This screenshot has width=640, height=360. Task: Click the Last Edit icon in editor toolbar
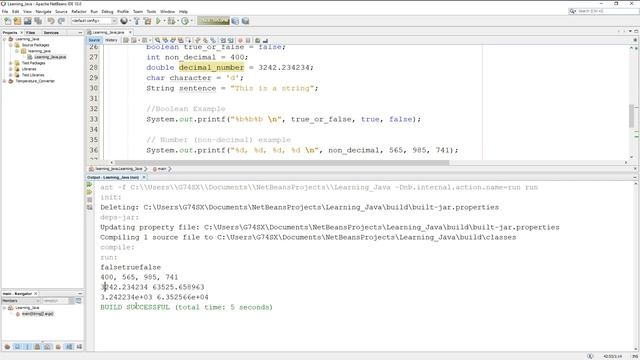pos(126,40)
